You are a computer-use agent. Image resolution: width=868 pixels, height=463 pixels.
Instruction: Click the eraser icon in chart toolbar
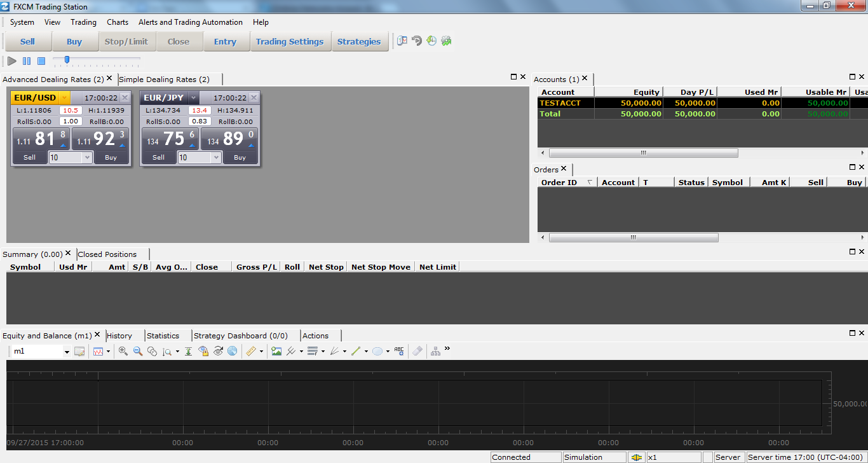tap(417, 351)
